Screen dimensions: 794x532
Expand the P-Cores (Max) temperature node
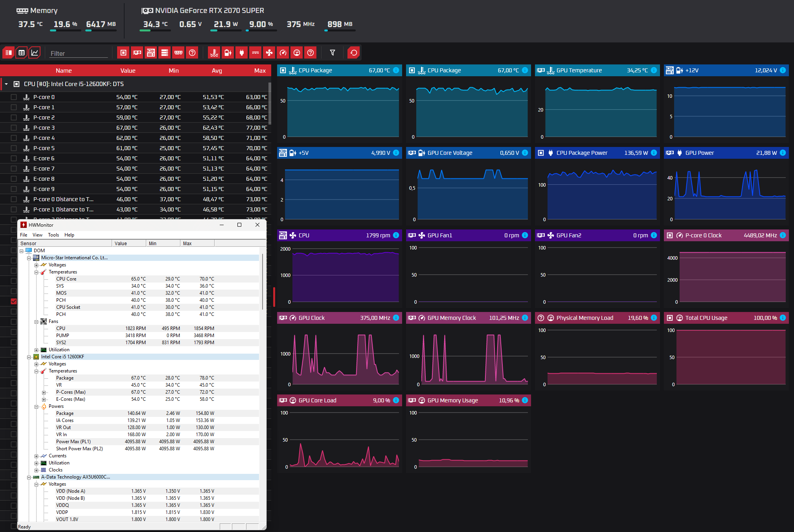(44, 393)
